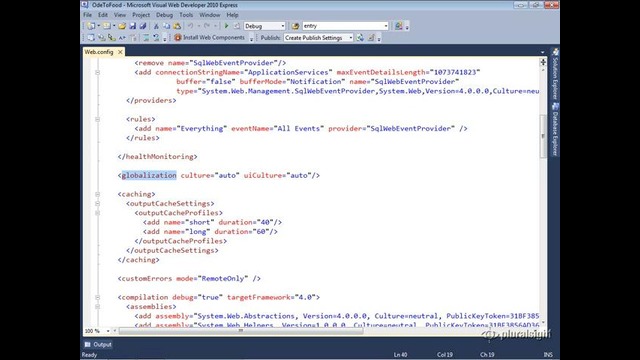640x360 pixels.
Task: Open the Output panel tab
Action: tap(98, 344)
